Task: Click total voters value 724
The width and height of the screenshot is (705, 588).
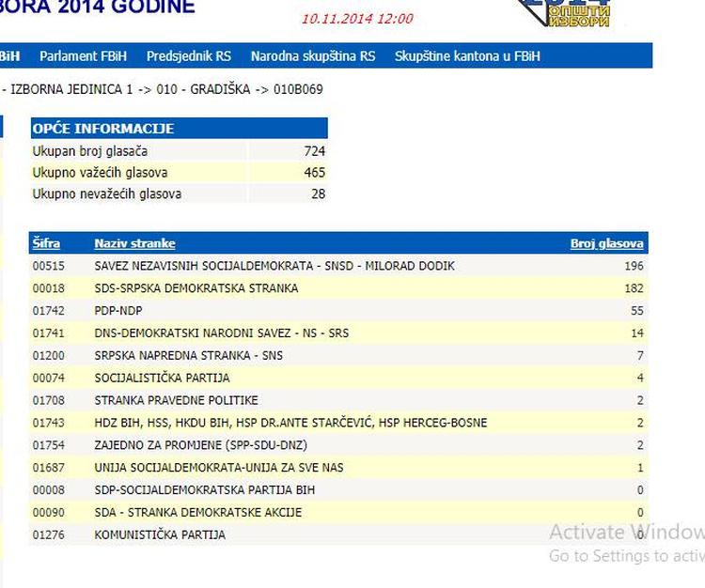Action: coord(314,151)
